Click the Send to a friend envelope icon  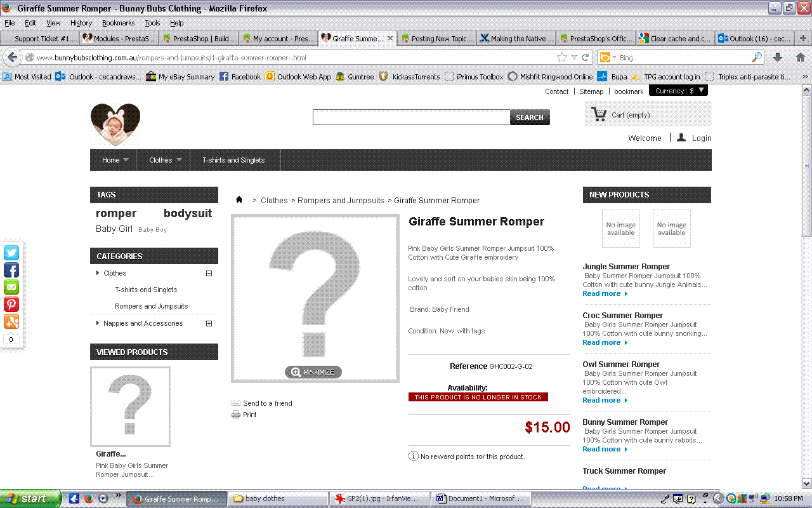click(236, 403)
